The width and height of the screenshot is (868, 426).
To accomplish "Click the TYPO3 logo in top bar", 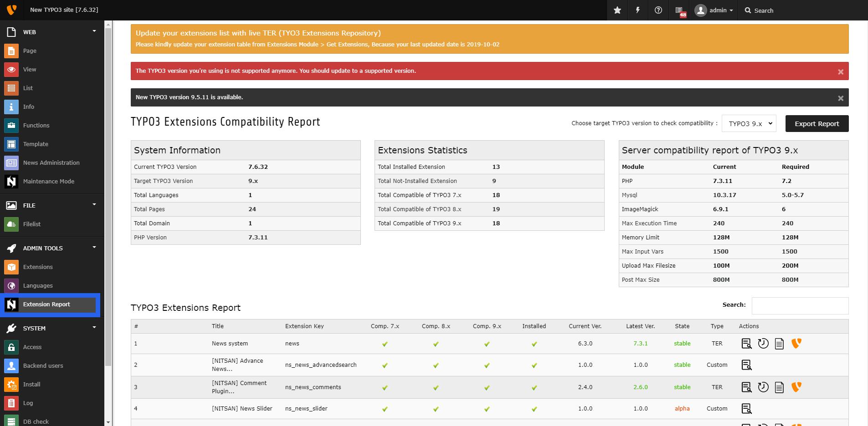I will point(11,10).
